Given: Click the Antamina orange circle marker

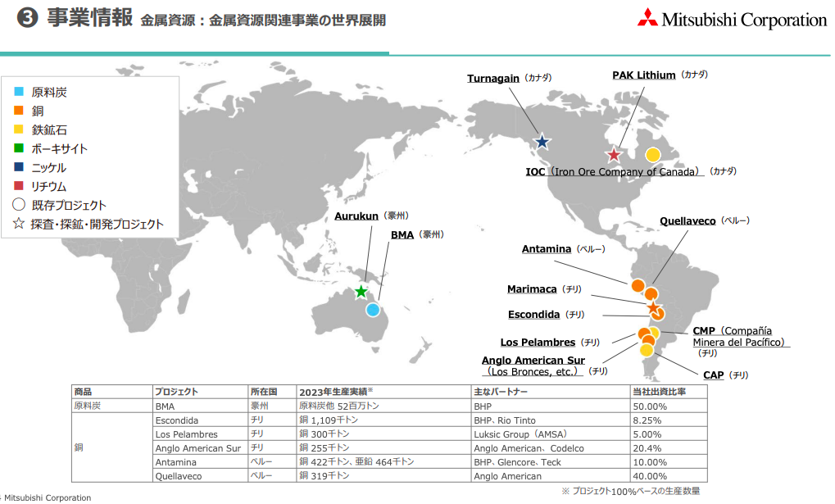Looking at the screenshot, I should [x=638, y=285].
